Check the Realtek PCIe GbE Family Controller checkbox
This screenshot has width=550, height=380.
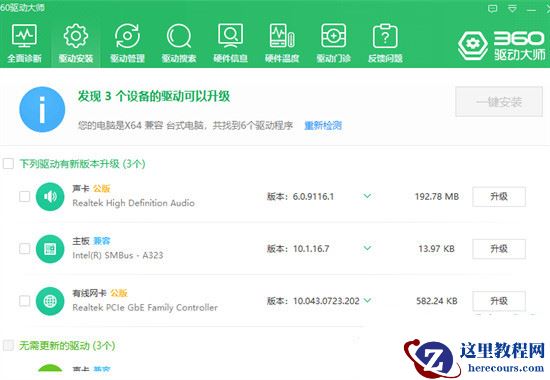pyautogui.click(x=25, y=301)
